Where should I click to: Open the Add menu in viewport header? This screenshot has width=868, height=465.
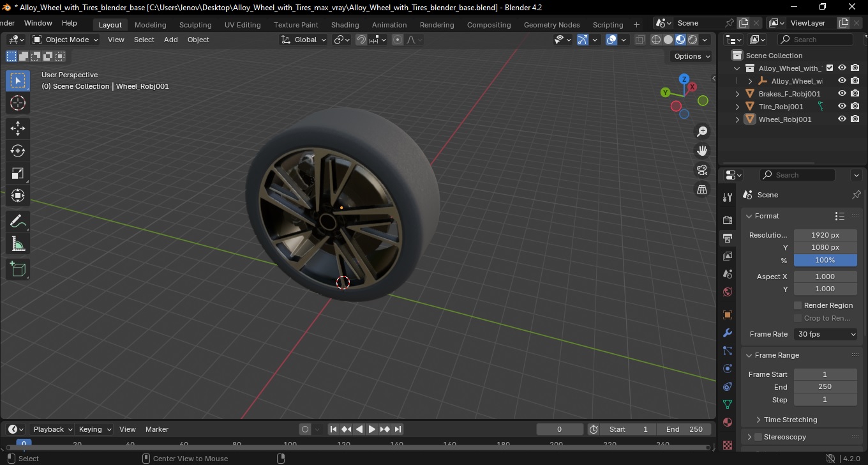171,40
